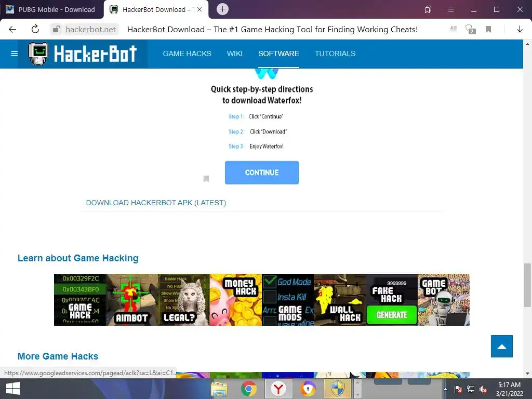This screenshot has width=532, height=399.
Task: Click 'Step 2: Click Download' text
Action: pos(258,131)
